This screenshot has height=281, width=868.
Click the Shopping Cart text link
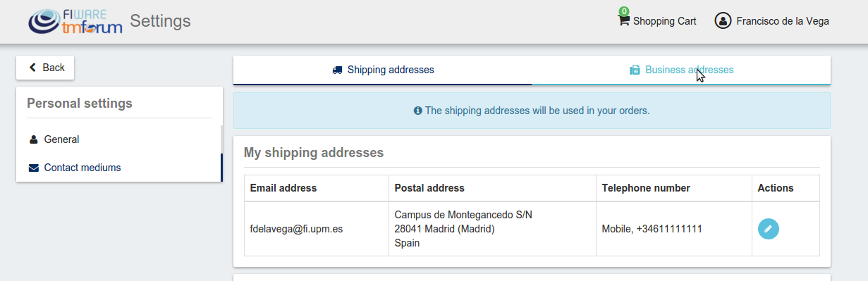tap(665, 21)
